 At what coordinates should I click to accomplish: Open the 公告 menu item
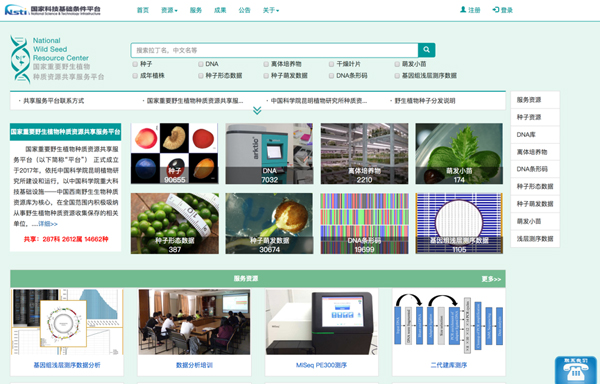pos(245,10)
